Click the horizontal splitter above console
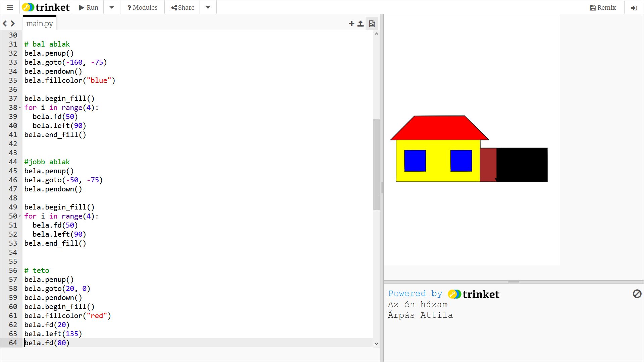This screenshot has width=644, height=362. 513,282
